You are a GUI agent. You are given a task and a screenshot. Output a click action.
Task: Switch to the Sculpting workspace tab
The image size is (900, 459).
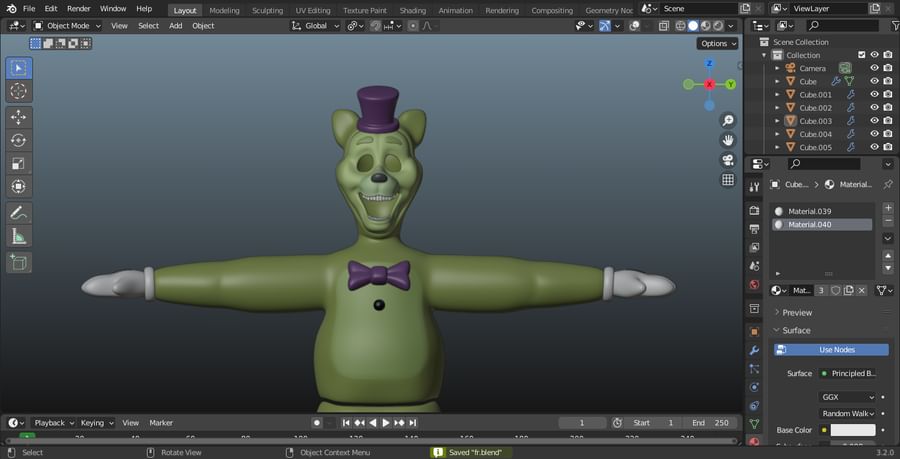[267, 10]
